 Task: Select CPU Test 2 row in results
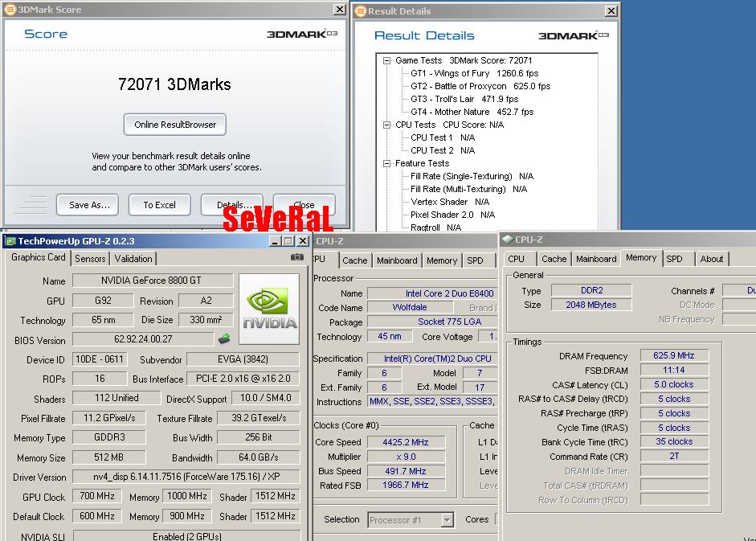click(443, 150)
